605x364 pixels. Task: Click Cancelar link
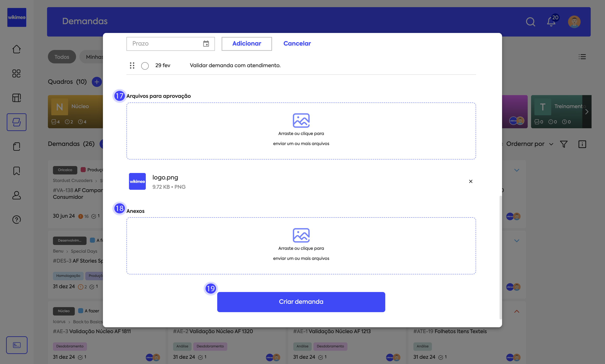297,44
